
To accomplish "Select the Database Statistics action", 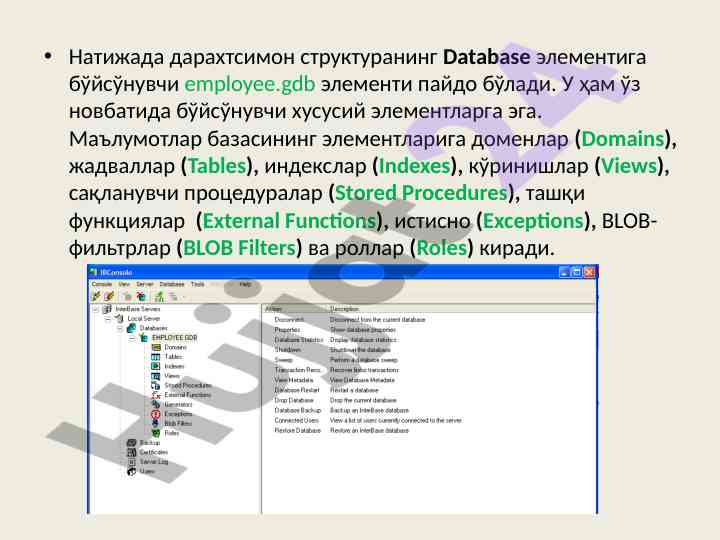I will point(298,340).
